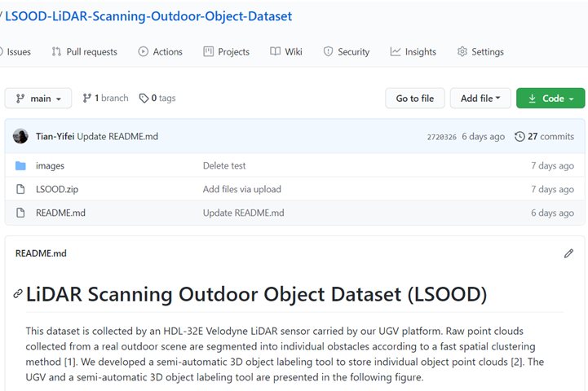View the 0 tags list
The width and height of the screenshot is (588, 391).
click(157, 98)
